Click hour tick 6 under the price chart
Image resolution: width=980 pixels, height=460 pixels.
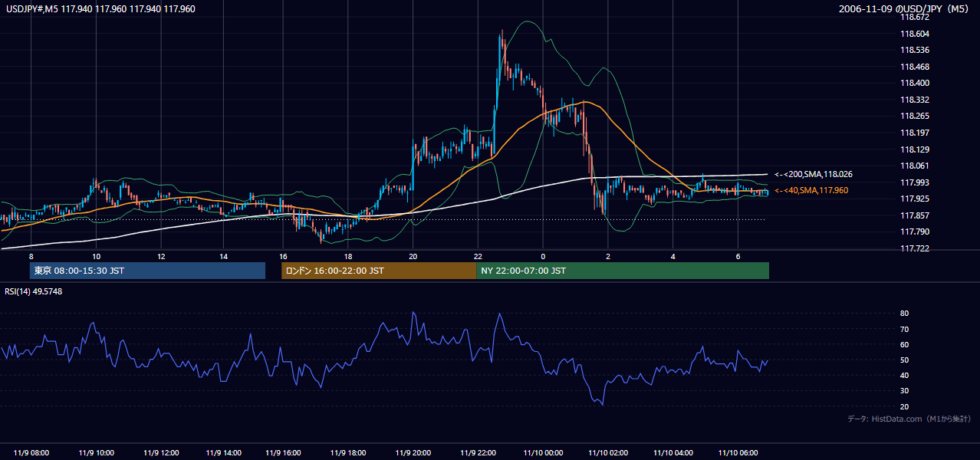coord(738,256)
